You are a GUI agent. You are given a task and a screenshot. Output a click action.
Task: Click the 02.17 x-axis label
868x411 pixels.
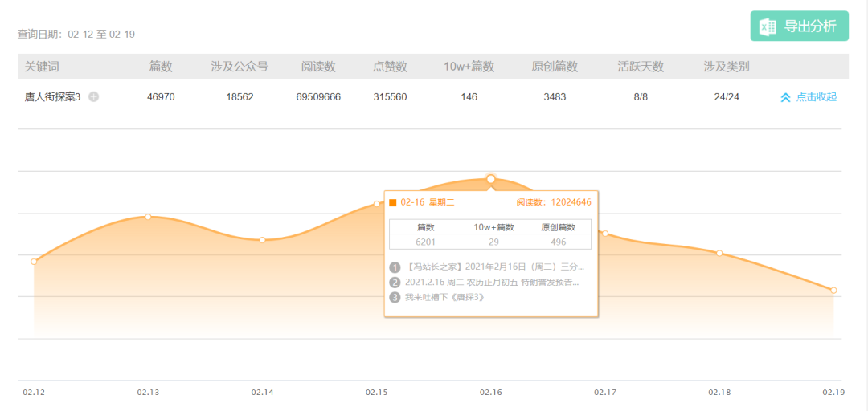coord(605,393)
